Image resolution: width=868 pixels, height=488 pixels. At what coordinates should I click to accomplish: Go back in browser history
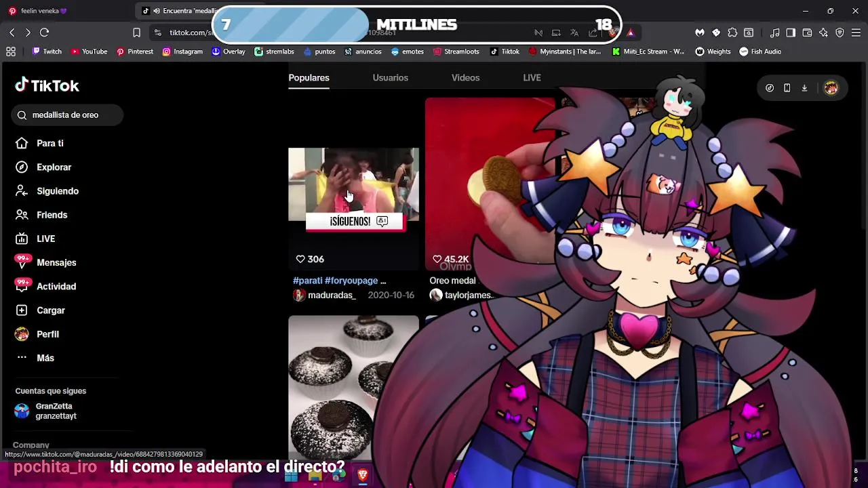12,33
